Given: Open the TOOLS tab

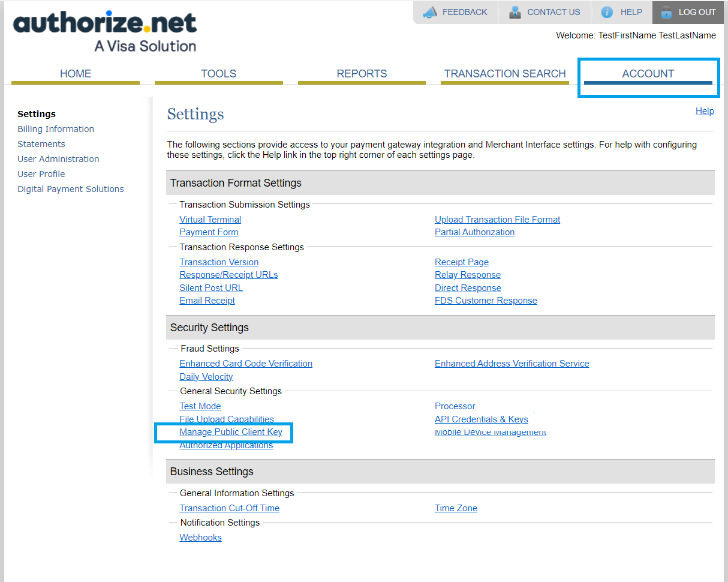Looking at the screenshot, I should coord(219,74).
